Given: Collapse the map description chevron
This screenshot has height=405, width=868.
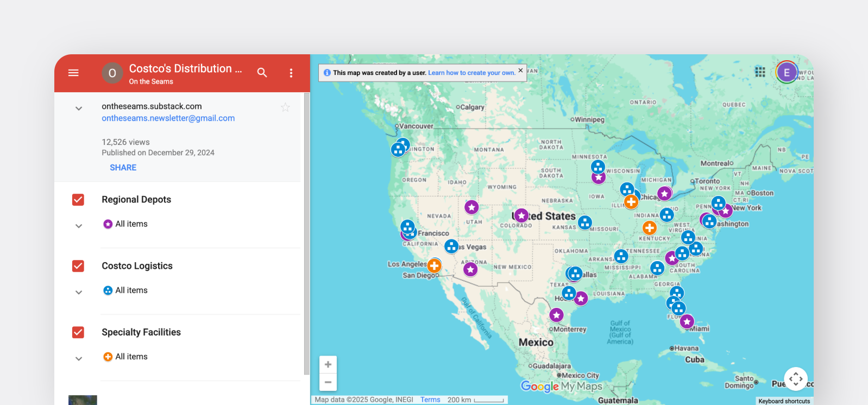Looking at the screenshot, I should coord(79,109).
